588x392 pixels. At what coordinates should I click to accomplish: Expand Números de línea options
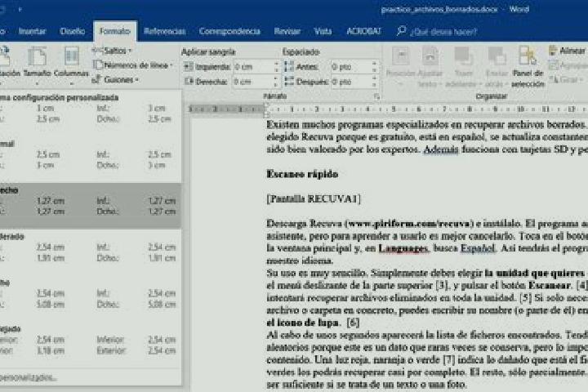point(133,65)
